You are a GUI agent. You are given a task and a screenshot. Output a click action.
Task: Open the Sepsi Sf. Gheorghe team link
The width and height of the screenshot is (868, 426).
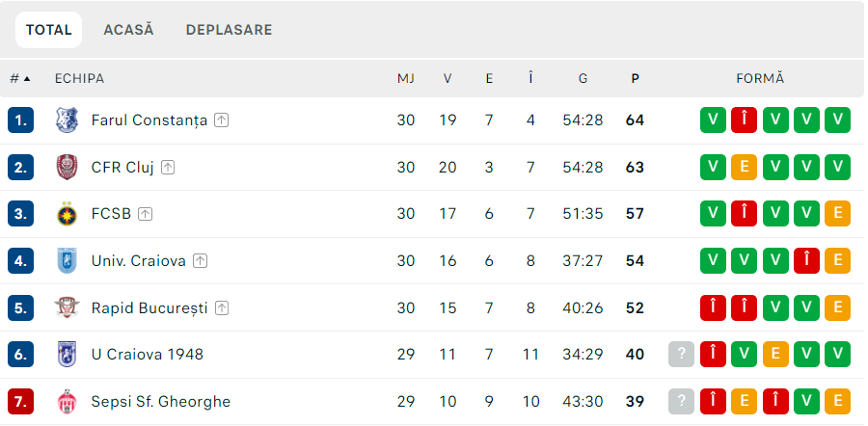click(160, 401)
